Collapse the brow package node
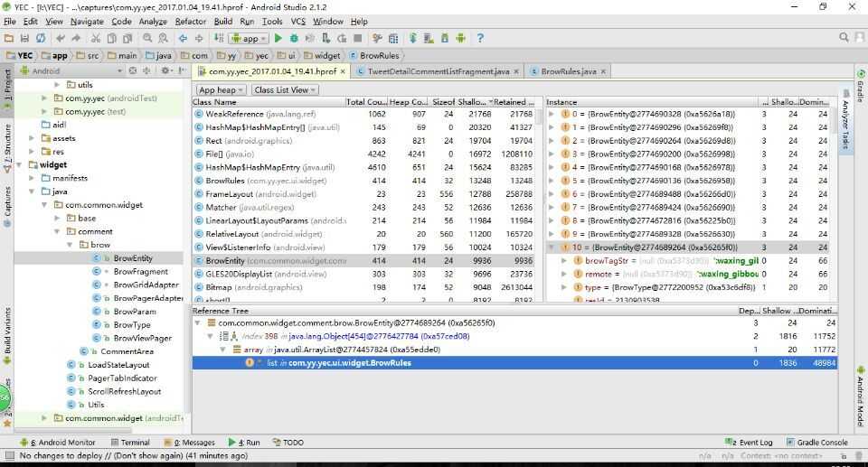This screenshot has width=868, height=467. click(70, 245)
